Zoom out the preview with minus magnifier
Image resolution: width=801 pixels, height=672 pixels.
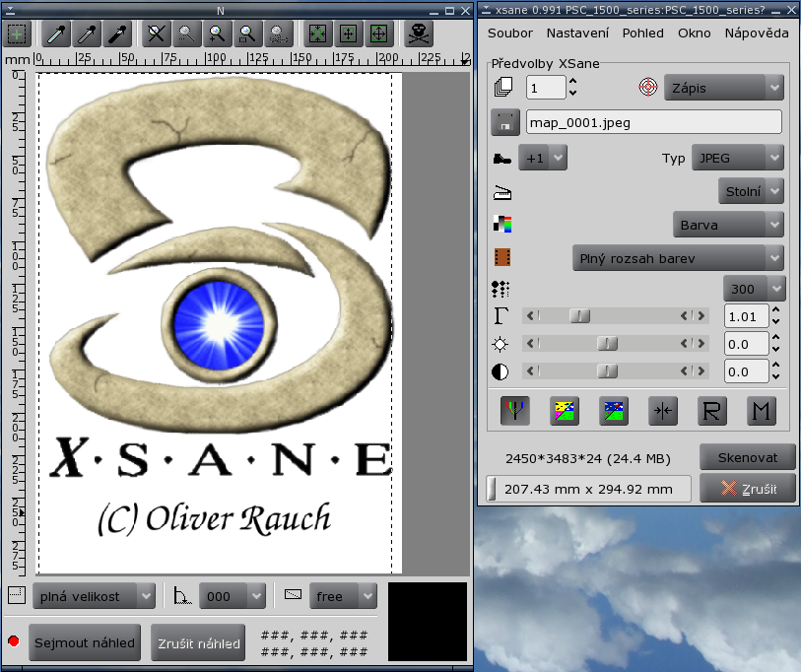[186, 34]
